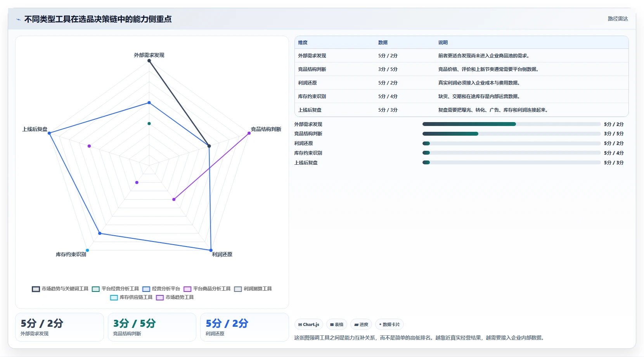The width and height of the screenshot is (644, 357).
Task: Click the header icon beside the chart title
Action: click(x=18, y=19)
